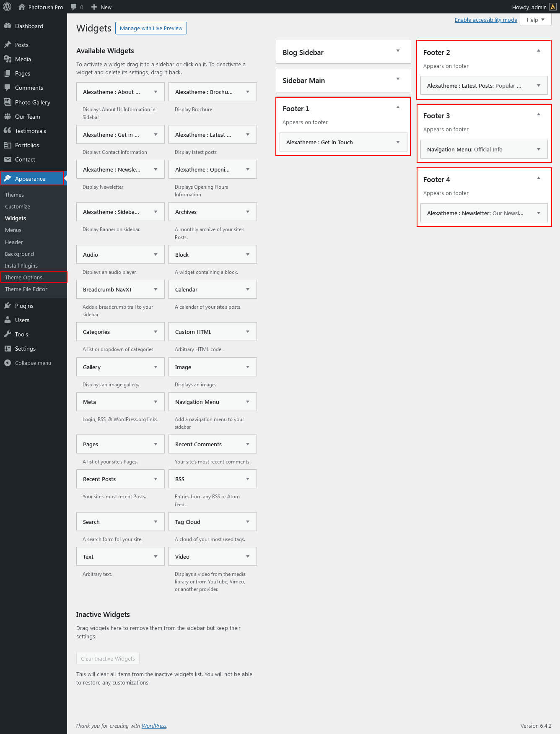
Task: Click the WordPress logo icon
Action: point(7,7)
